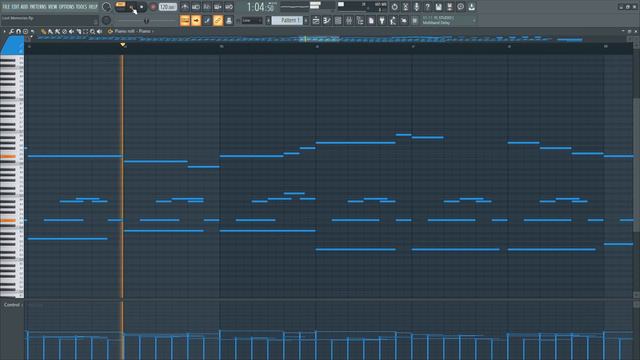Click the tempo display 120.000
The image size is (640, 360).
point(168,7)
